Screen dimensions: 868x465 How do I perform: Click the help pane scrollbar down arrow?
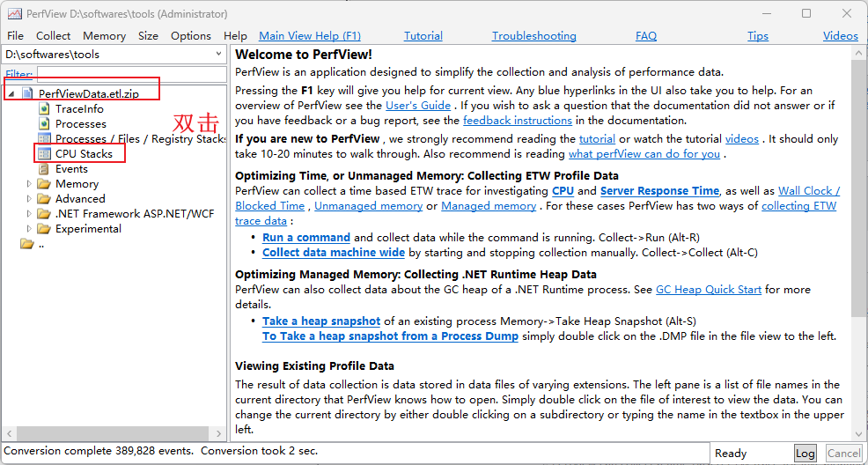point(857,434)
